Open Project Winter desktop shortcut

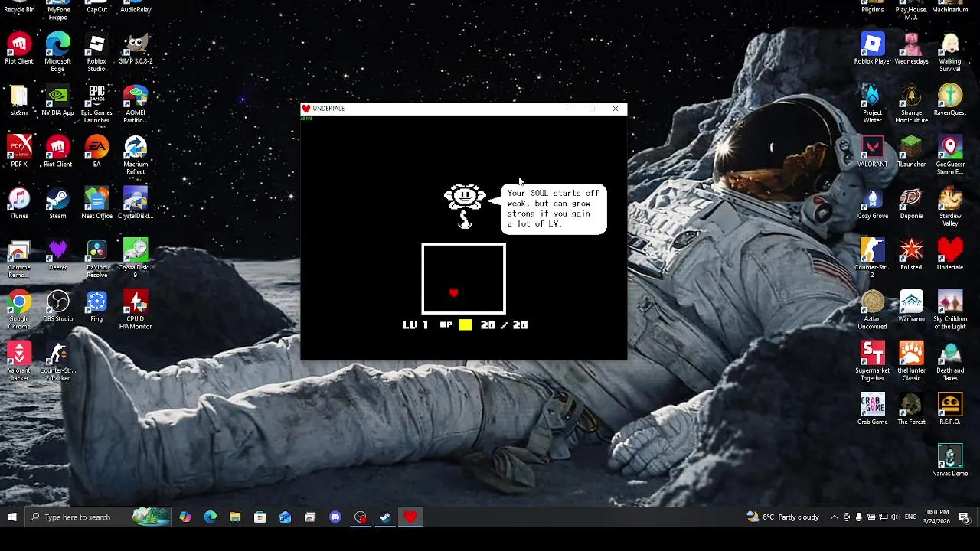[873, 103]
